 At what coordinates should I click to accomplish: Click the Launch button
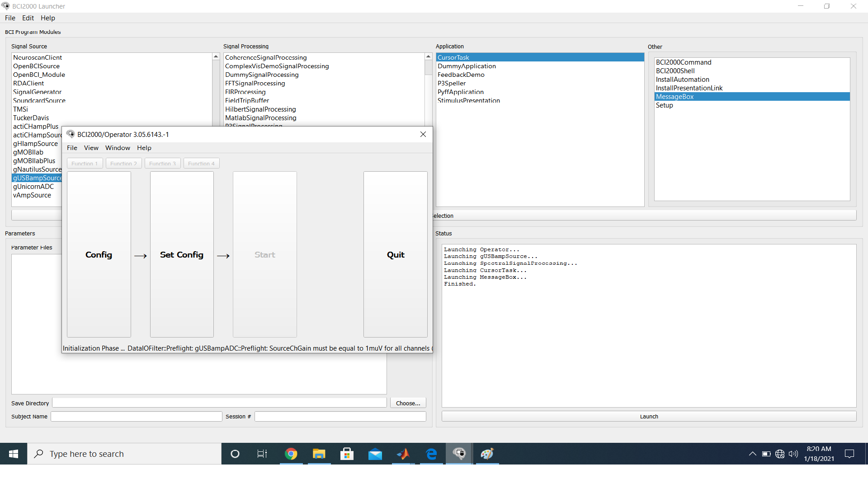coord(649,416)
